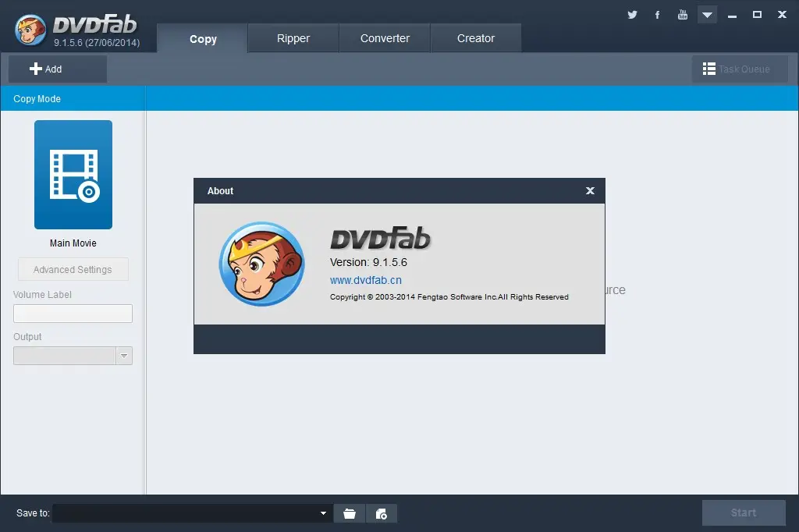Click the Start button
This screenshot has height=532, width=799.
tap(744, 512)
